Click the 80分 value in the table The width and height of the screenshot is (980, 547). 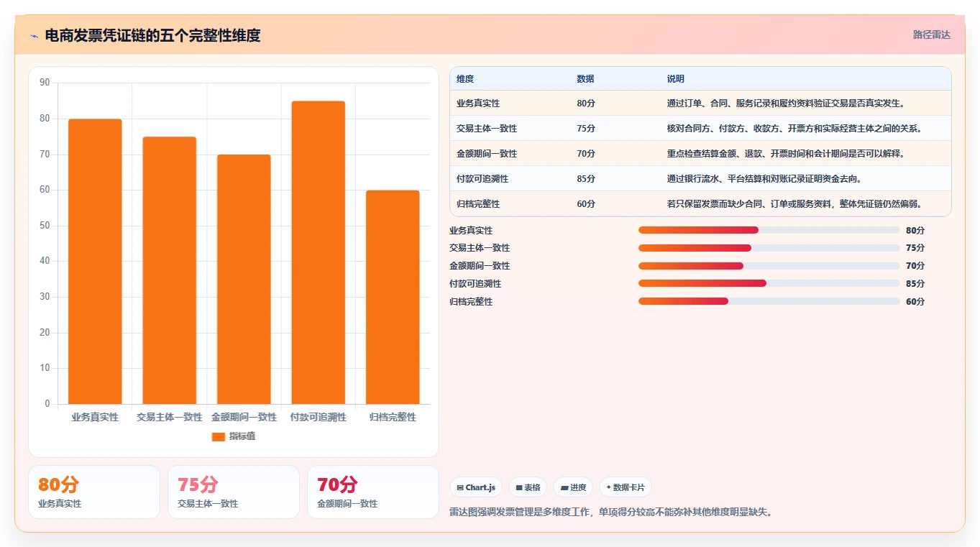586,104
